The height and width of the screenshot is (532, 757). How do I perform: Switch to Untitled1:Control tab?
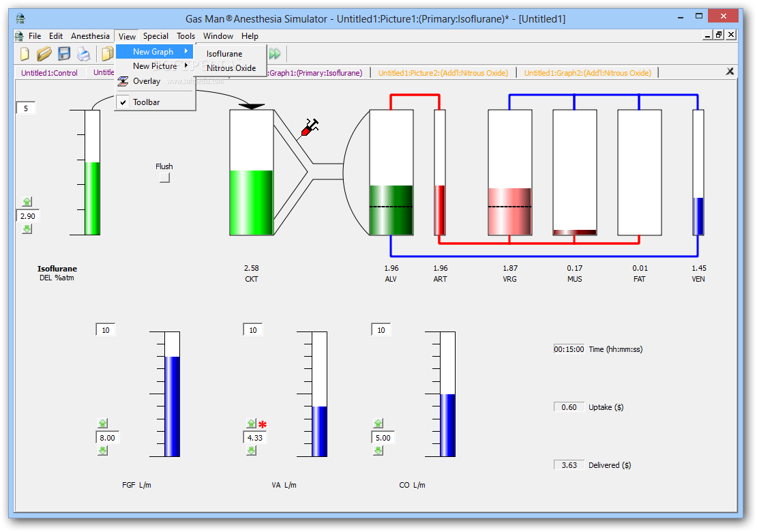click(x=49, y=73)
